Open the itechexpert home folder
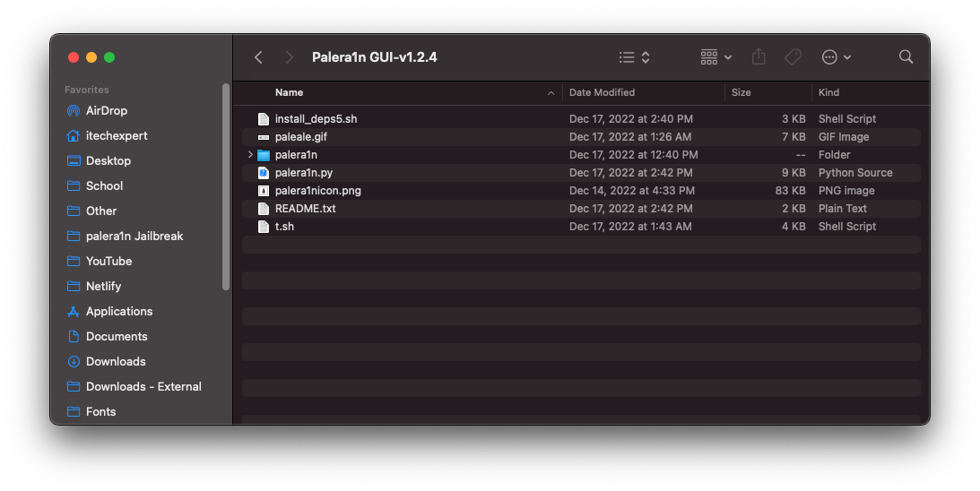 [117, 136]
